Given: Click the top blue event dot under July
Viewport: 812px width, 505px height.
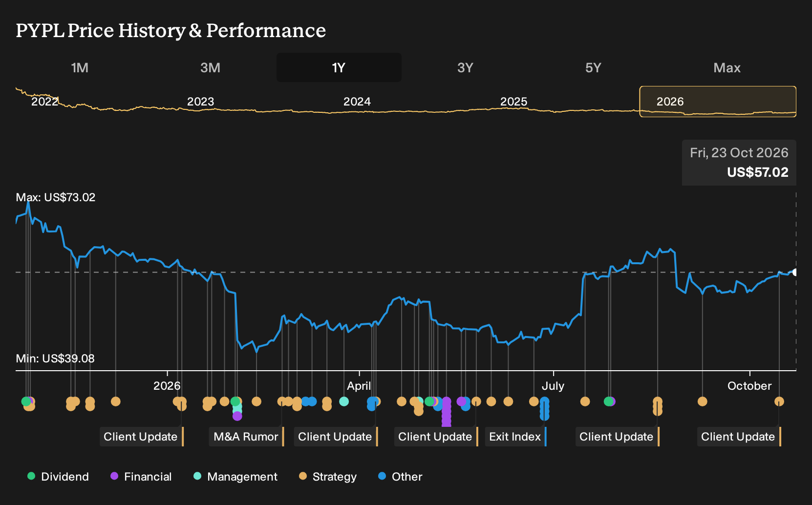Looking at the screenshot, I should (x=544, y=401).
